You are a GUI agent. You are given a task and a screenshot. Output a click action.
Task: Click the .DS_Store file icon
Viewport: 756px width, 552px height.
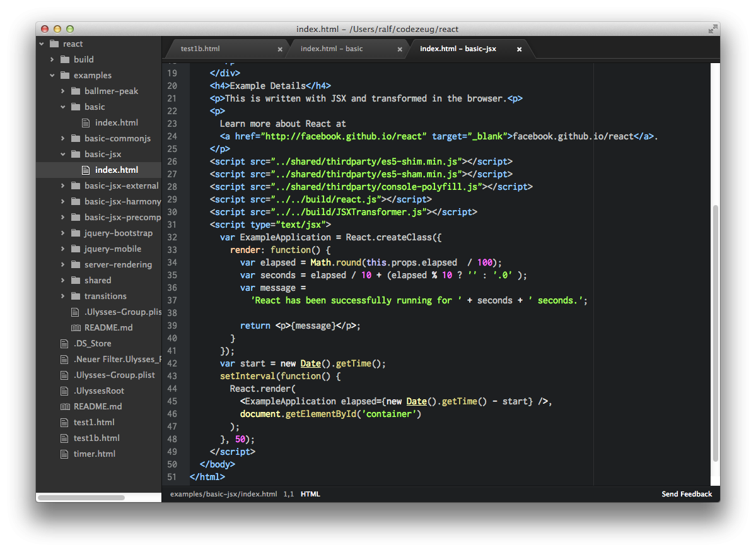click(x=64, y=343)
